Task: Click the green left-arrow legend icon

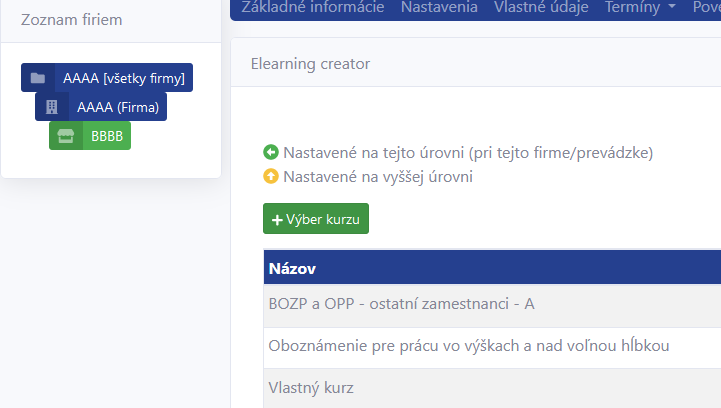Action: (x=271, y=152)
